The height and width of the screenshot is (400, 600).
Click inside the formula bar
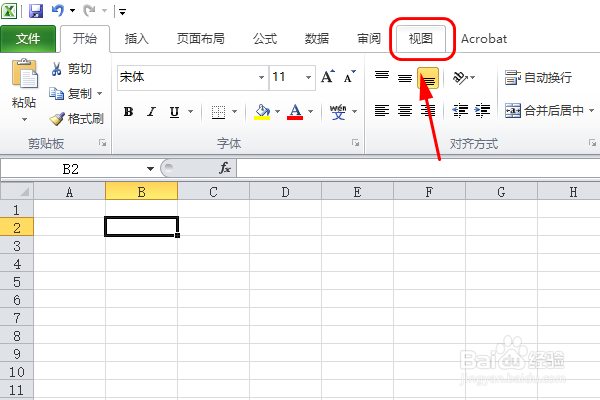pos(418,168)
